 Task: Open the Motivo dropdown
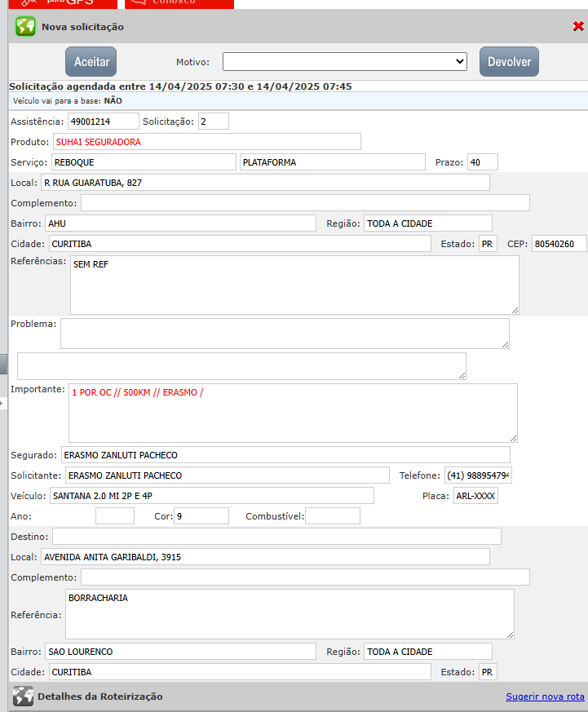click(344, 62)
